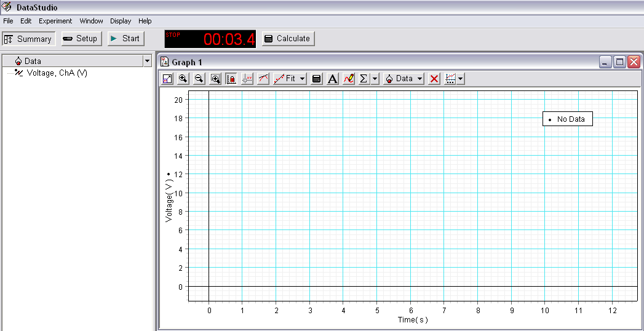Open the Help menu
The height and width of the screenshot is (331, 644).
tap(145, 21)
